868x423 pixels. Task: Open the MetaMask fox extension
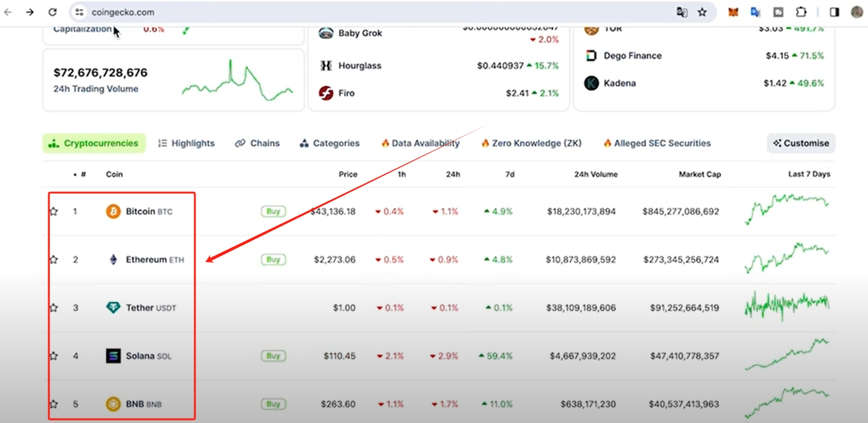pos(733,12)
